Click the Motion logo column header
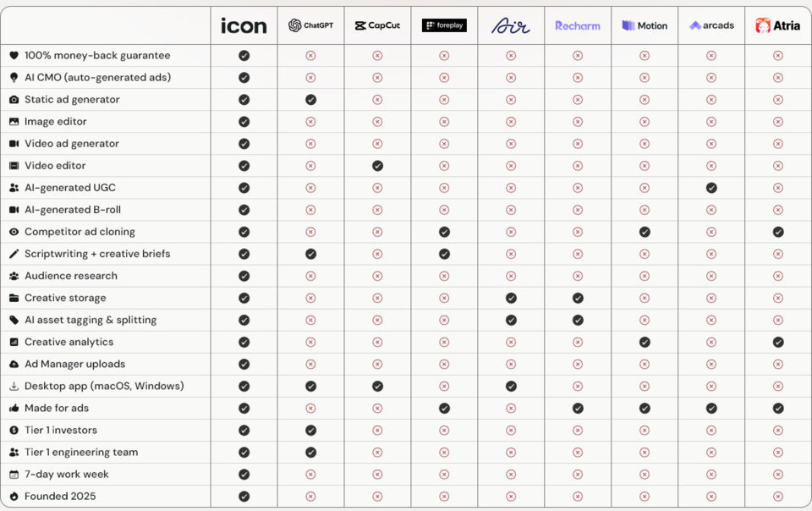This screenshot has height=511, width=812. pos(645,26)
